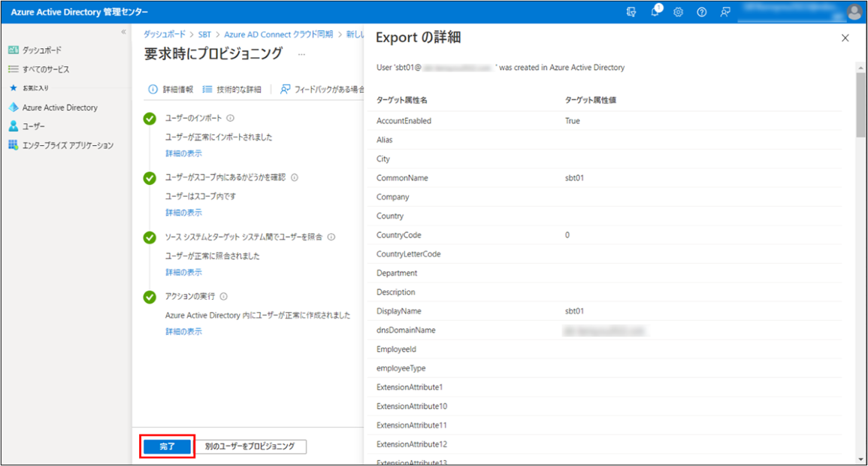Viewport: 868px width, 466px height.
Task: Collapse the left sidebar with double chevron
Action: (x=123, y=32)
